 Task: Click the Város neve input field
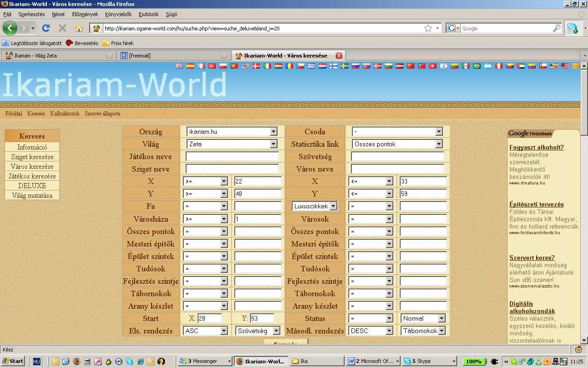tap(397, 169)
